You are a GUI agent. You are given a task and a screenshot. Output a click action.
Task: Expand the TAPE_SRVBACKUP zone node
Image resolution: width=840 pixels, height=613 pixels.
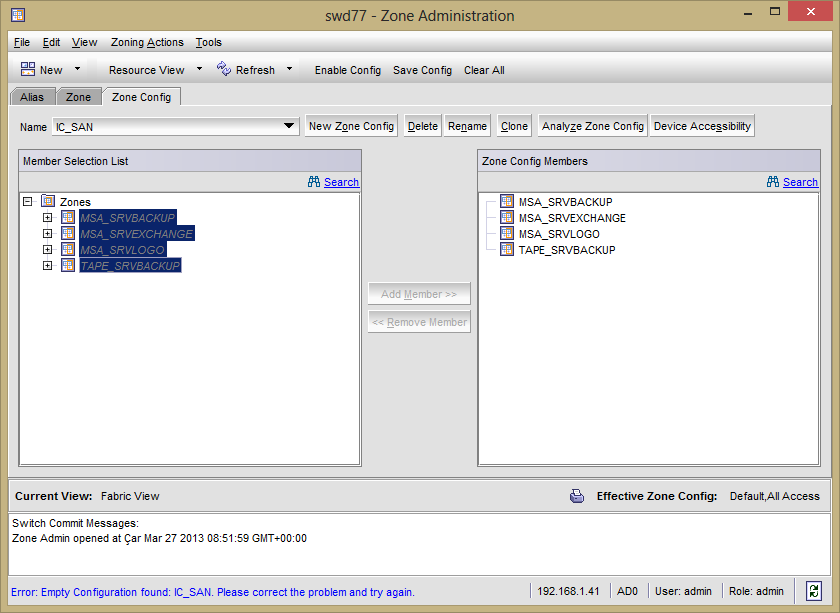pos(48,265)
